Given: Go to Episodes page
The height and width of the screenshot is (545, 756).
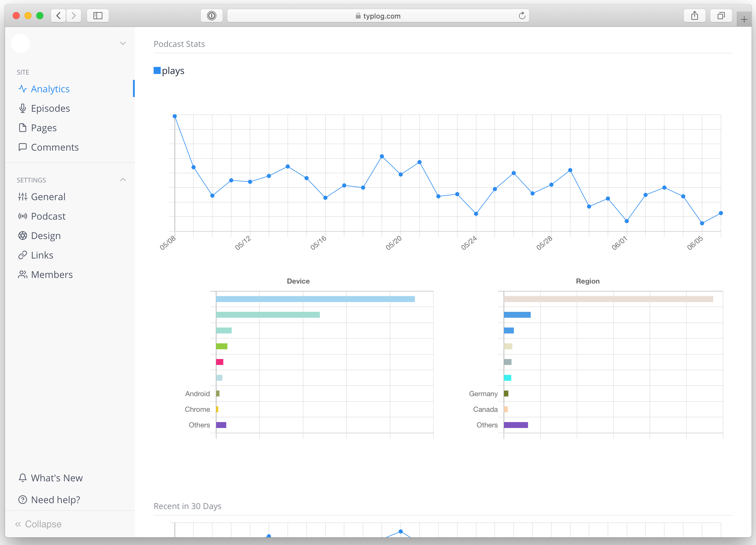Looking at the screenshot, I should 70,108.
